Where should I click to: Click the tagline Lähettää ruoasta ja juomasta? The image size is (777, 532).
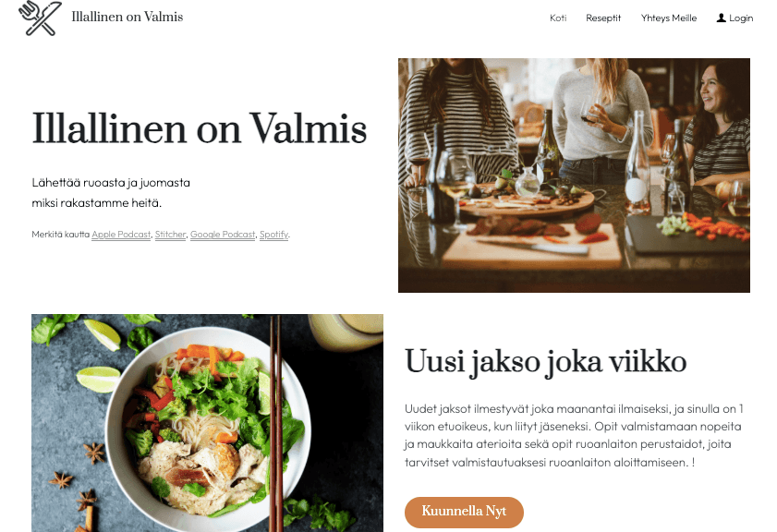coord(111,183)
